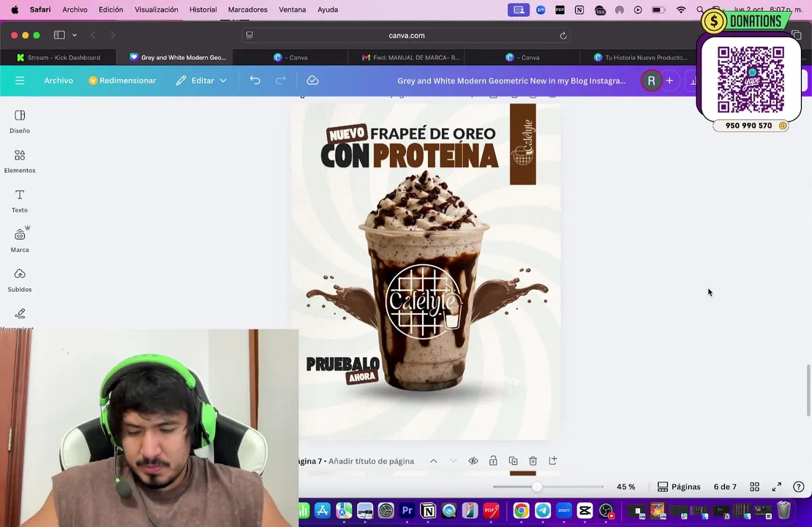The image size is (812, 527).
Task: Switch to Fwd: MANUAL DE MARCA tab
Action: (x=410, y=58)
